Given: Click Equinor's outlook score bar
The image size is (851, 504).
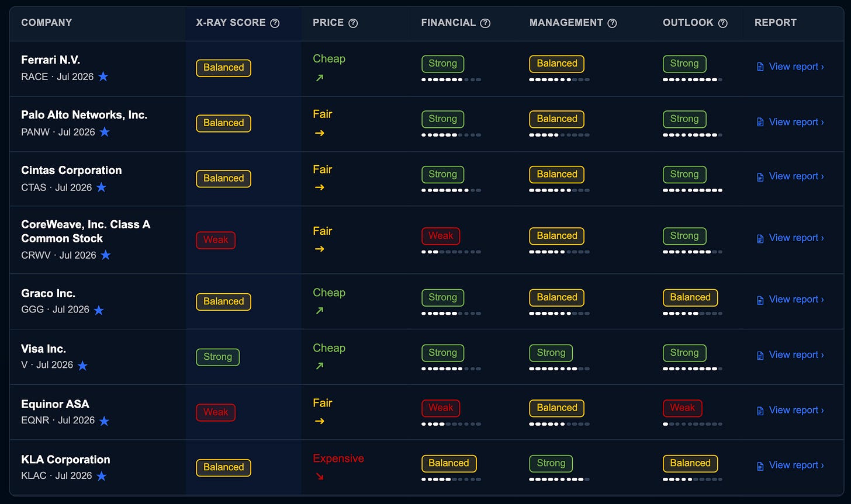Looking at the screenshot, I should tap(693, 424).
